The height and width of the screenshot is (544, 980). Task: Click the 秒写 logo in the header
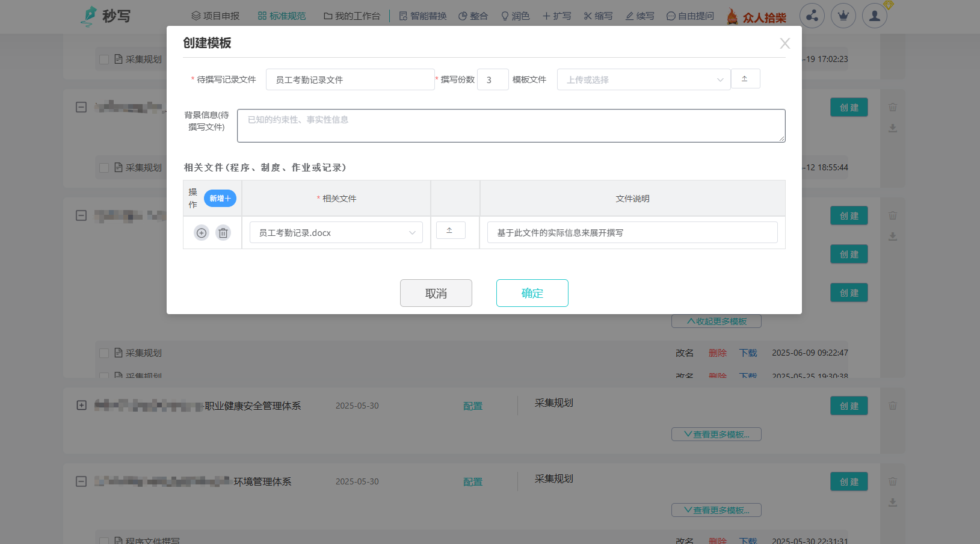coord(106,16)
